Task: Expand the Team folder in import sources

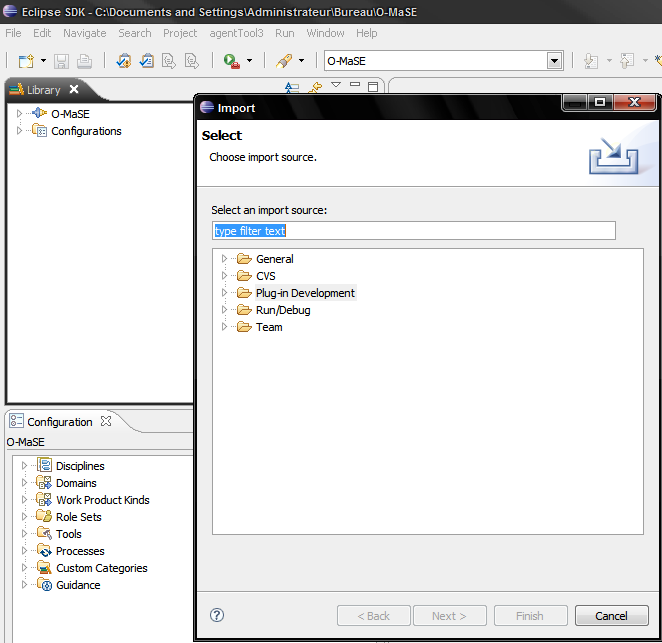Action: (x=224, y=327)
